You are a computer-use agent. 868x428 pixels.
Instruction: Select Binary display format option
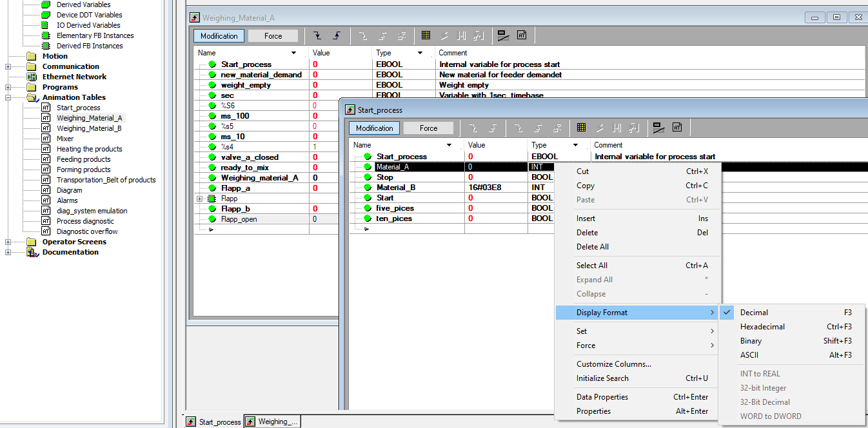[x=751, y=341]
